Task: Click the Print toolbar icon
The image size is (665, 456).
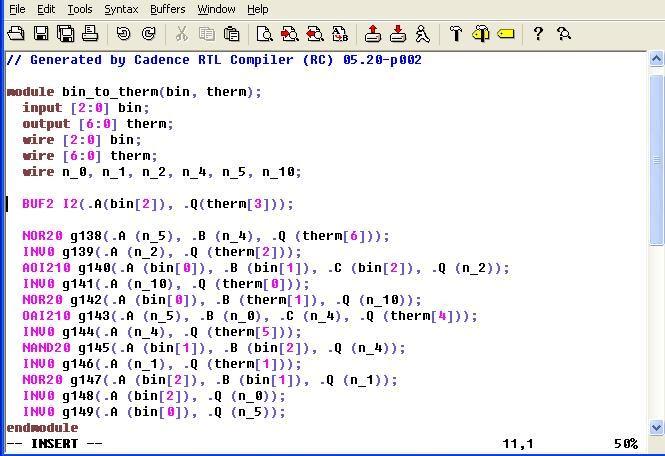Action: coord(90,34)
